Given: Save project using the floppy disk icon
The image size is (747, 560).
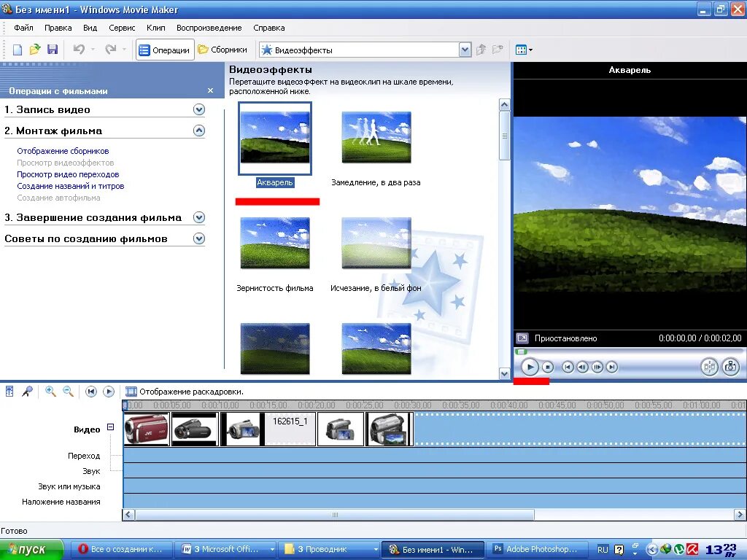Looking at the screenshot, I should (x=53, y=50).
